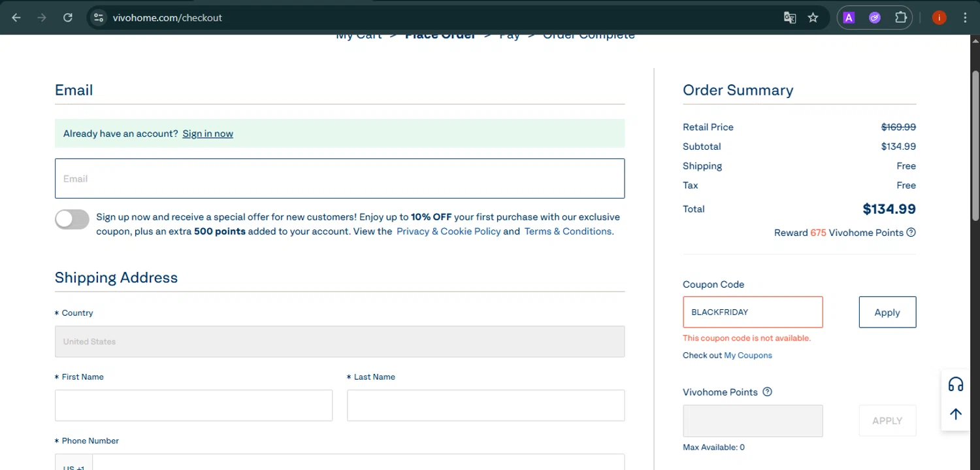
Task: Click the $134.99 total amount
Action: tap(889, 209)
